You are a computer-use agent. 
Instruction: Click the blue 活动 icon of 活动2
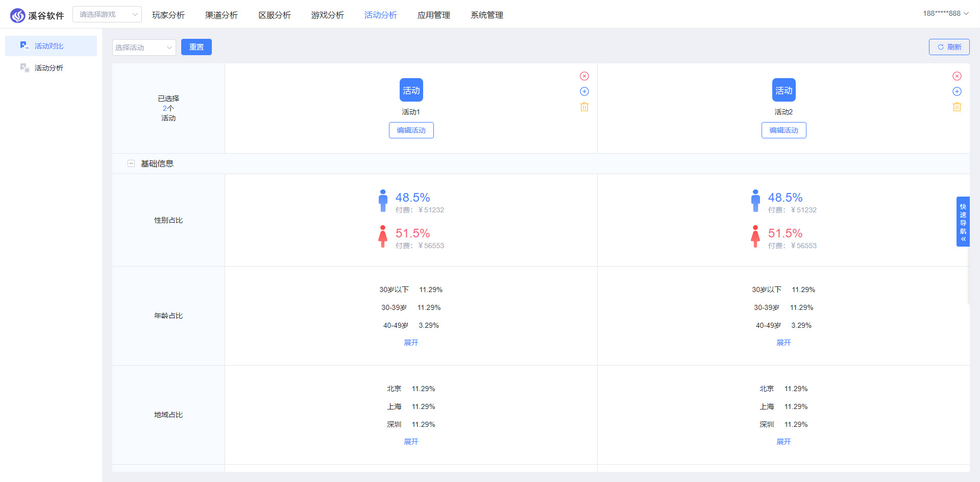coord(784,90)
